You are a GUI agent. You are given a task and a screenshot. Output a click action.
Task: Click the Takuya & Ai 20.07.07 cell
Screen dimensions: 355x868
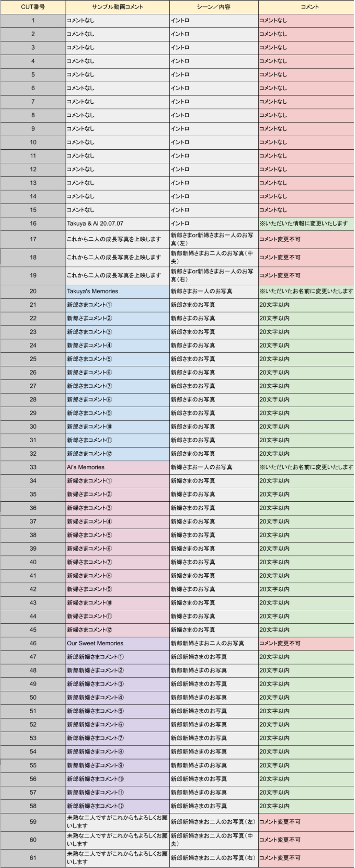(117, 224)
